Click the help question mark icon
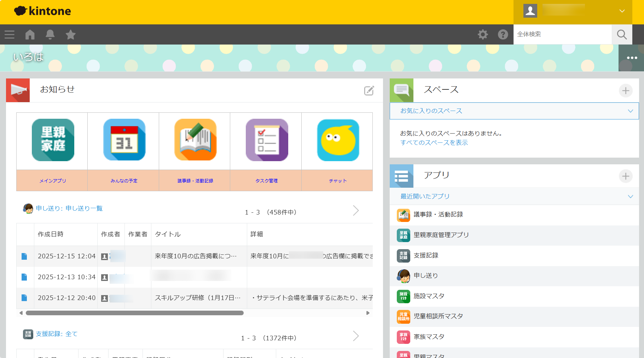 (503, 35)
